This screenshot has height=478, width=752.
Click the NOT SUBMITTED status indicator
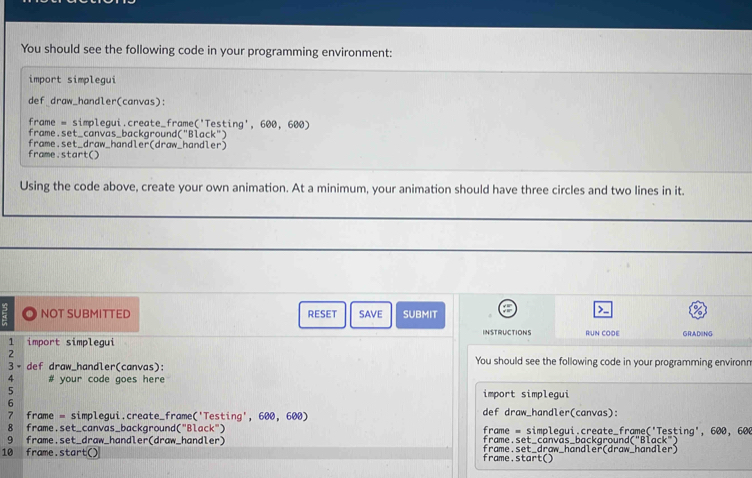(x=77, y=314)
